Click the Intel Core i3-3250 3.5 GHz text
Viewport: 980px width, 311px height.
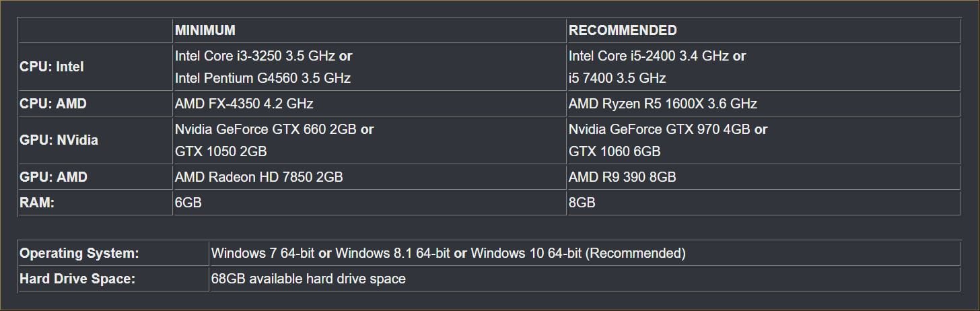[x=255, y=56]
